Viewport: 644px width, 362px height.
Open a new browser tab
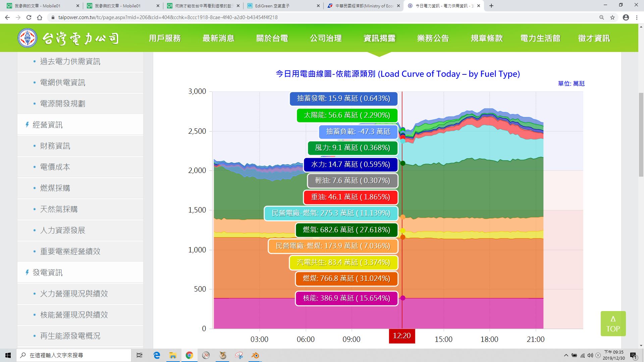(x=491, y=6)
